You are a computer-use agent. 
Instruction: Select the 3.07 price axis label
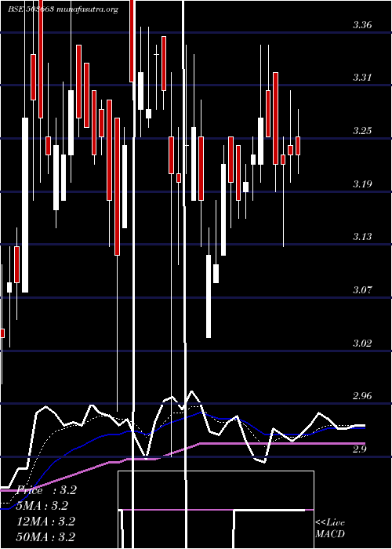tap(362, 290)
